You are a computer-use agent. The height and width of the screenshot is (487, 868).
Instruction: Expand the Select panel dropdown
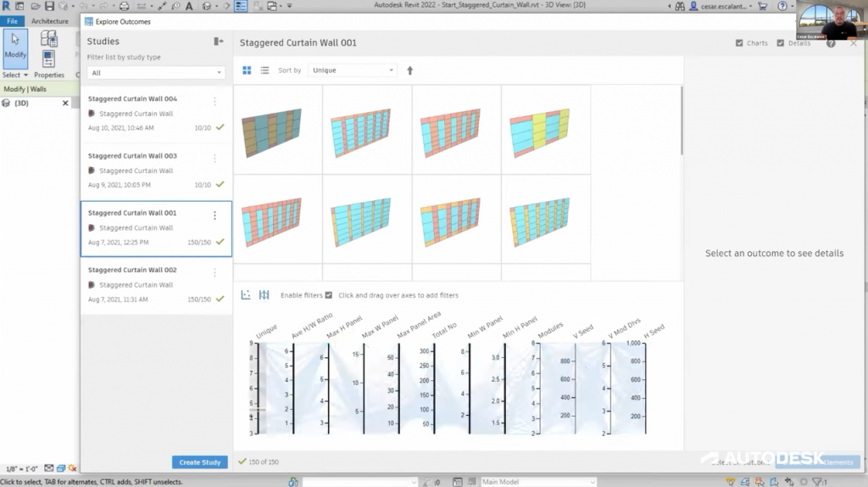15,75
